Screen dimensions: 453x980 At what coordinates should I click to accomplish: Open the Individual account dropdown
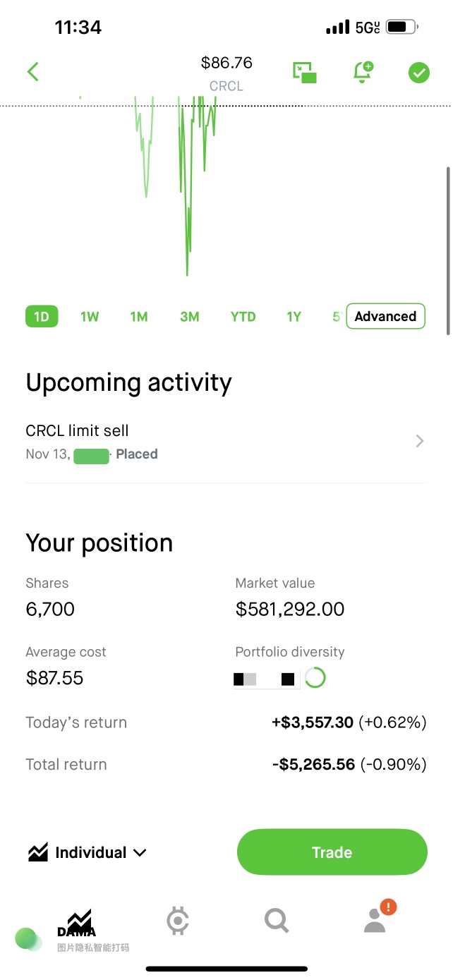click(x=87, y=852)
